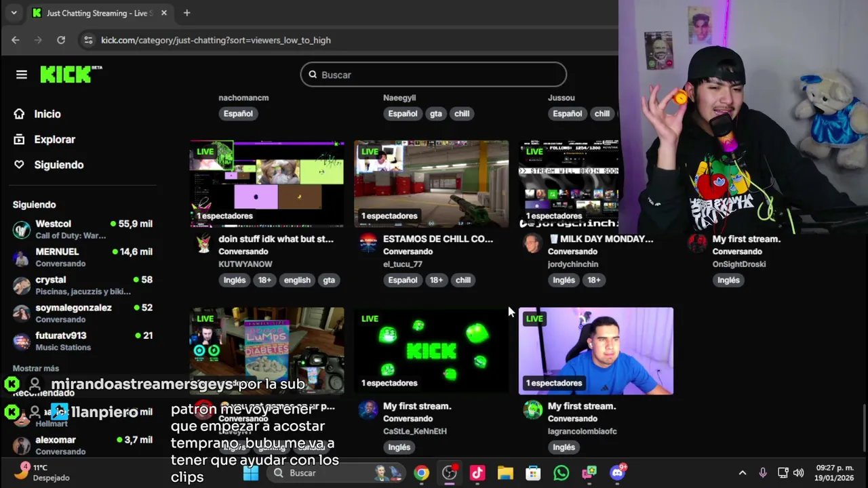Select gta tag under Naeegyll
868x488 pixels.
[436, 113]
